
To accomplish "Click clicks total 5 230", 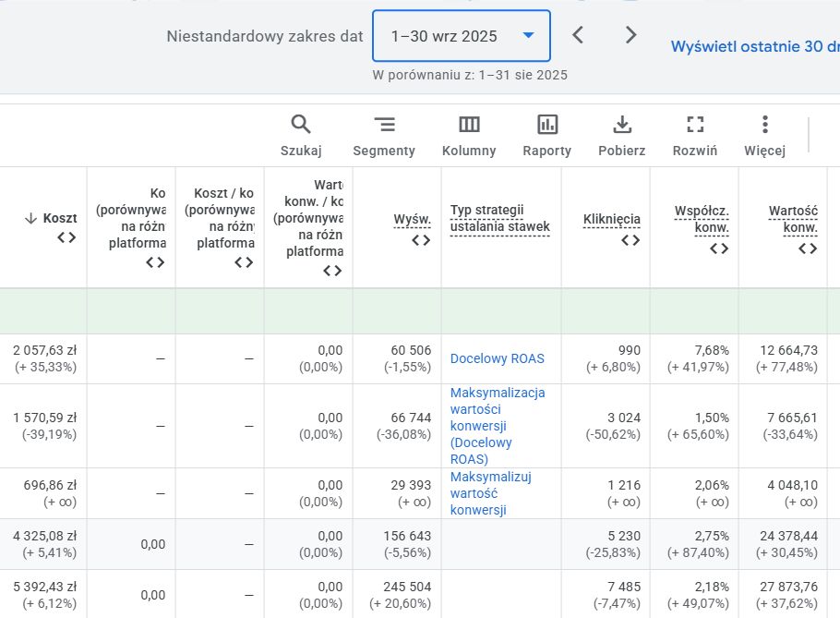I will (624, 536).
